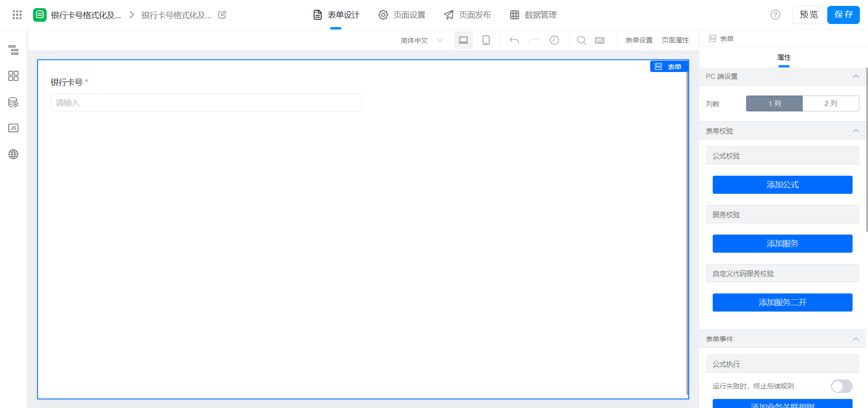Click the 服务校验 section header
The height and width of the screenshot is (408, 868).
point(782,214)
